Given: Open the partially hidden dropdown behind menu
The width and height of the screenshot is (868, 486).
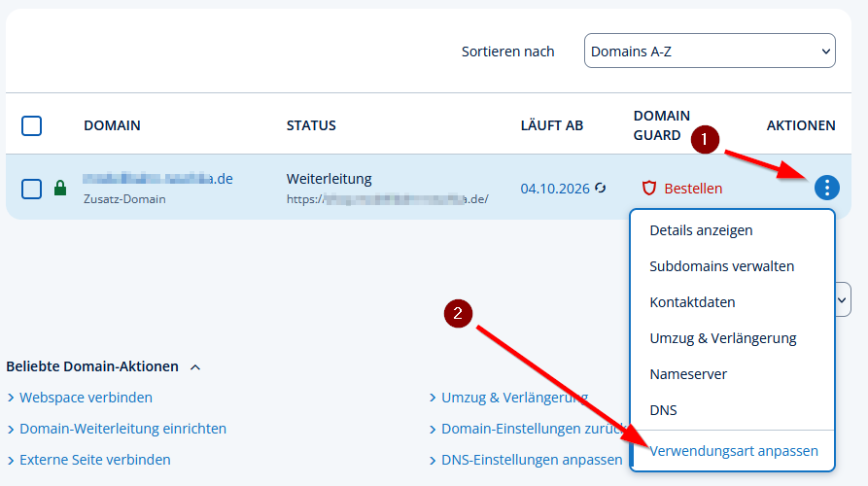Looking at the screenshot, I should click(843, 300).
